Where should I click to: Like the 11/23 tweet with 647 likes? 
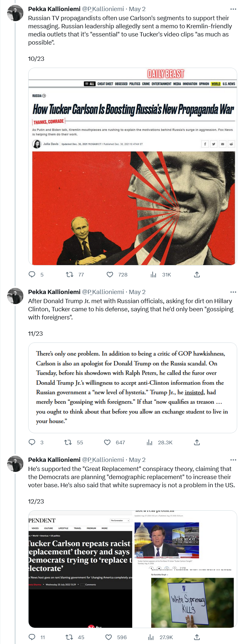(x=107, y=442)
